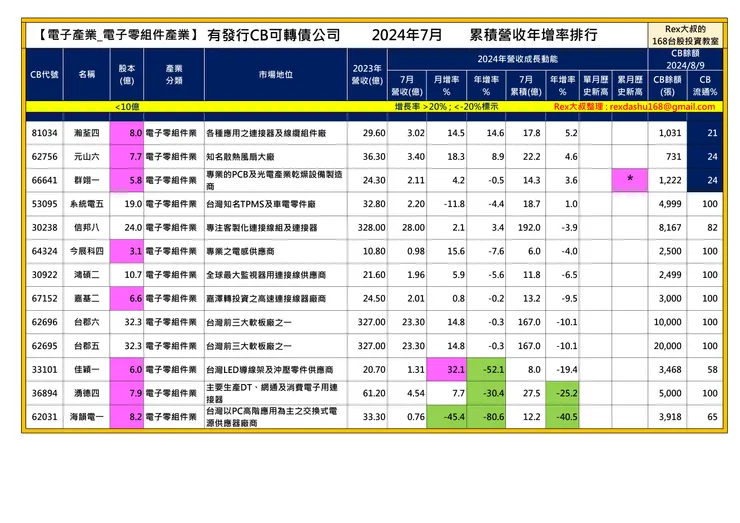Select CB code 33101
Image resolution: width=740 pixels, height=523 pixels.
(44, 370)
